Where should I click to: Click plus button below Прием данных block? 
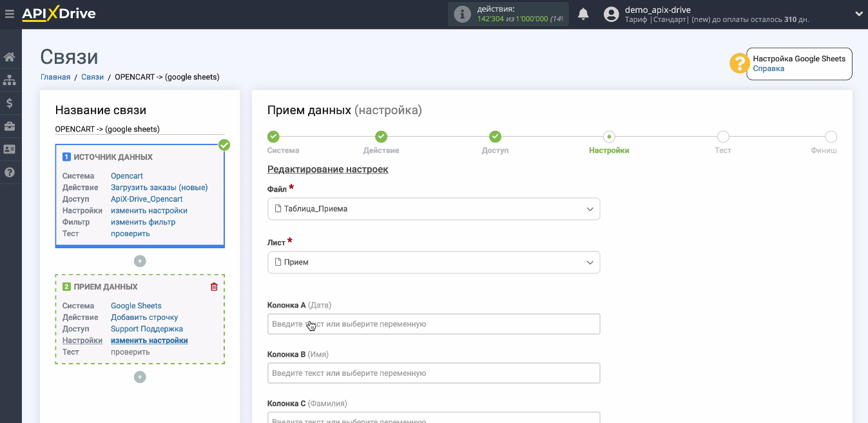pyautogui.click(x=140, y=377)
